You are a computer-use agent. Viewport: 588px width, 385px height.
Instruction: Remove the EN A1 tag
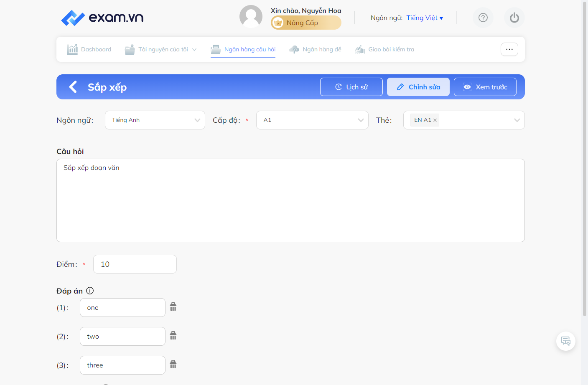tap(435, 120)
